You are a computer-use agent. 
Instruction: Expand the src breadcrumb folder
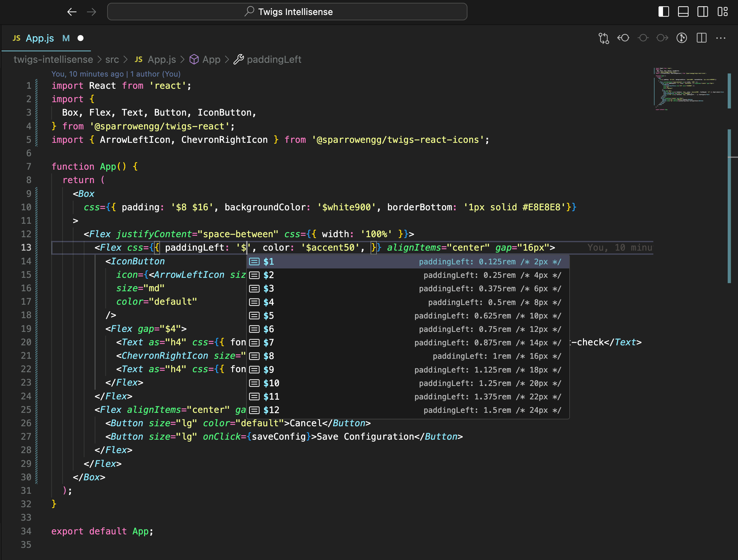tap(112, 59)
